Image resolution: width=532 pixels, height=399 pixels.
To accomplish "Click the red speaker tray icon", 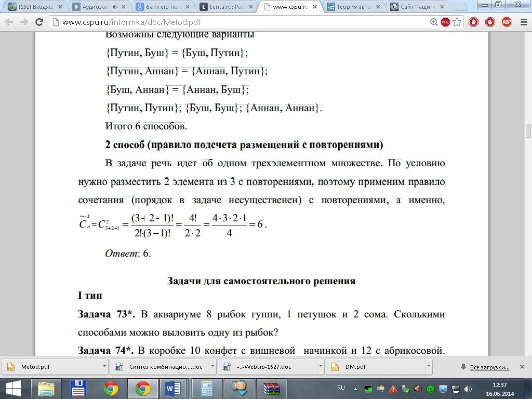I will coord(418,389).
